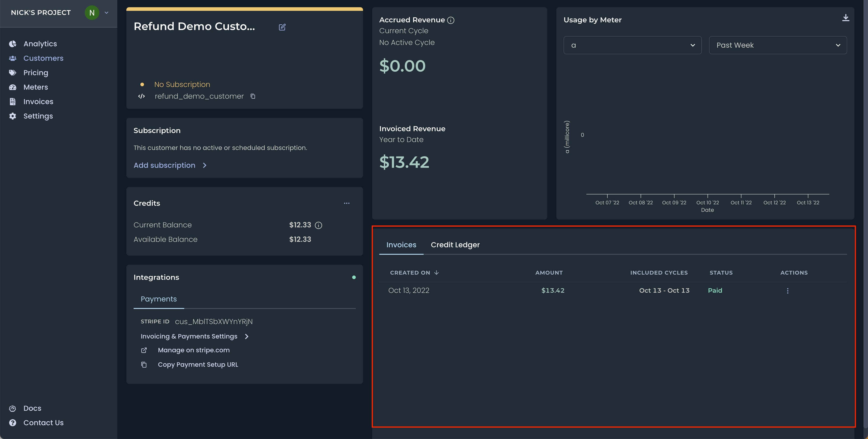The image size is (868, 439).
Task: Show the Accrued Revenue info tooltip
Action: 451,21
